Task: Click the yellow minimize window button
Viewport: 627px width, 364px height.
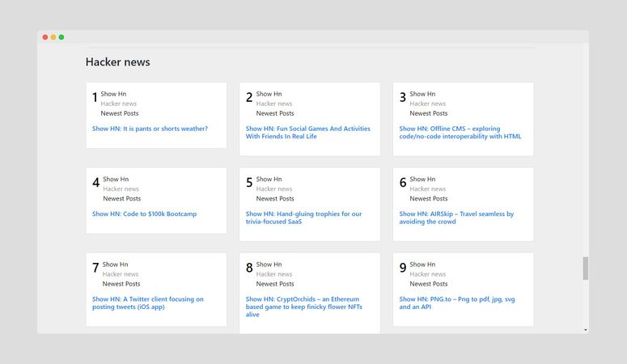Action: tap(53, 37)
